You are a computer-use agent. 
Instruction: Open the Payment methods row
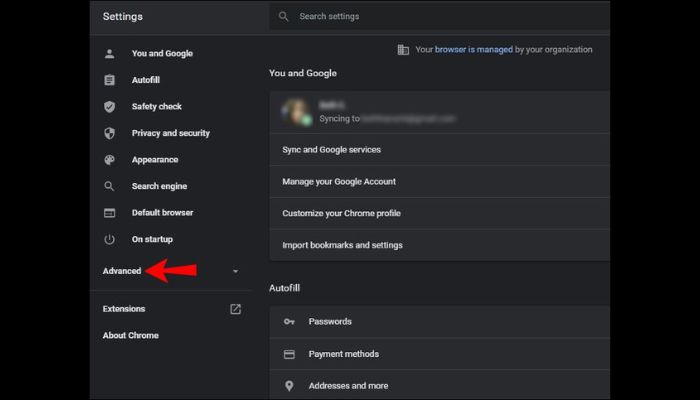coord(440,354)
